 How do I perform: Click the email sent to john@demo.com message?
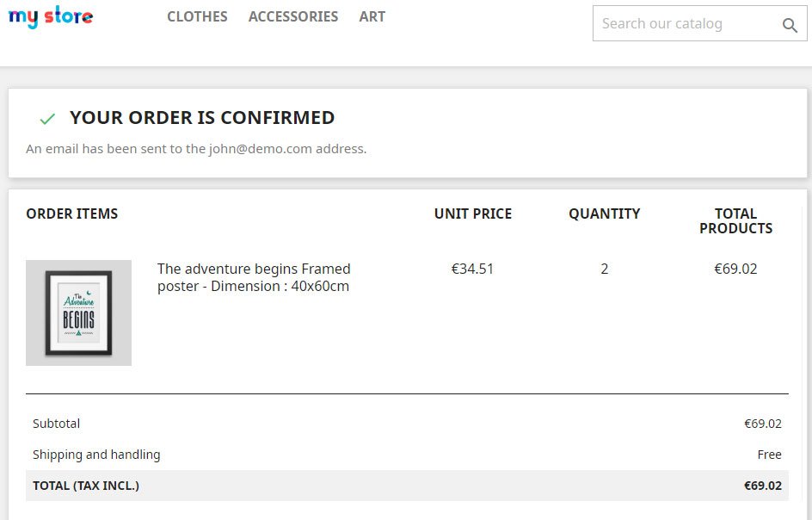(x=196, y=149)
